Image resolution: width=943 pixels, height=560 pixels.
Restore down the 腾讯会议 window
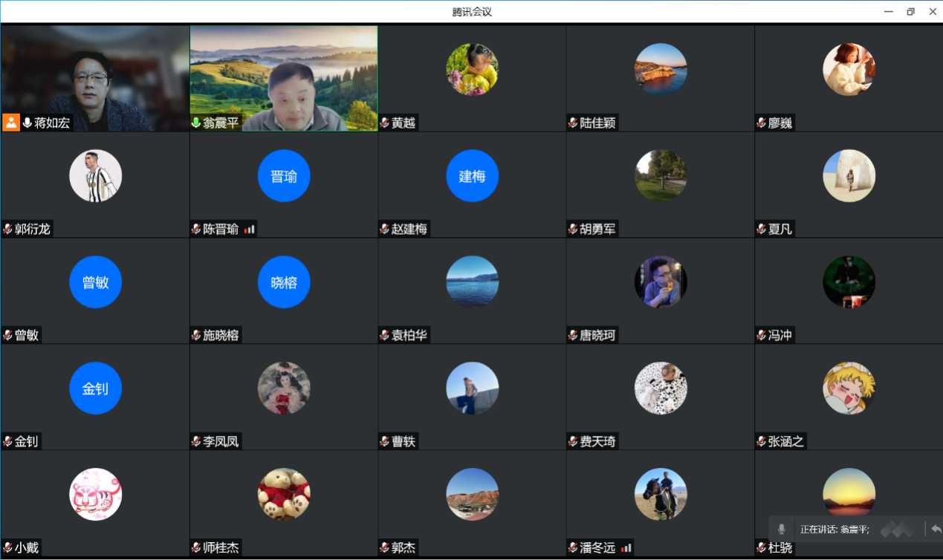(910, 11)
